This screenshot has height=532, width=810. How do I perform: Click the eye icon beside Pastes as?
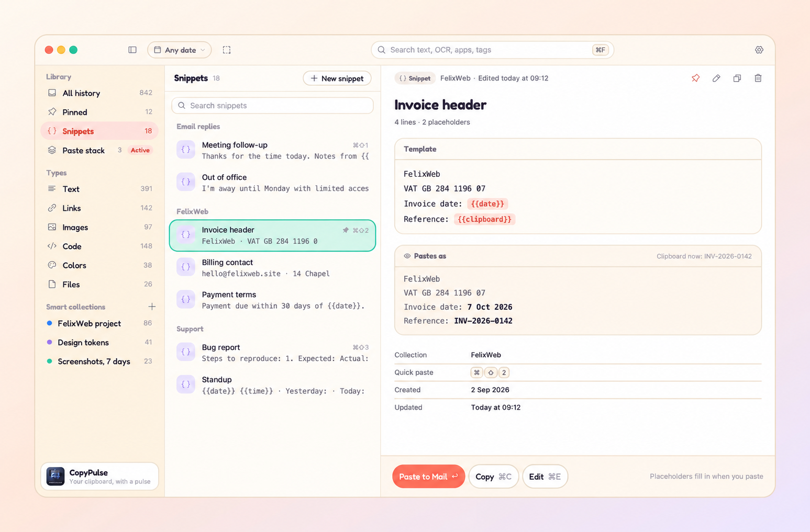[407, 256]
